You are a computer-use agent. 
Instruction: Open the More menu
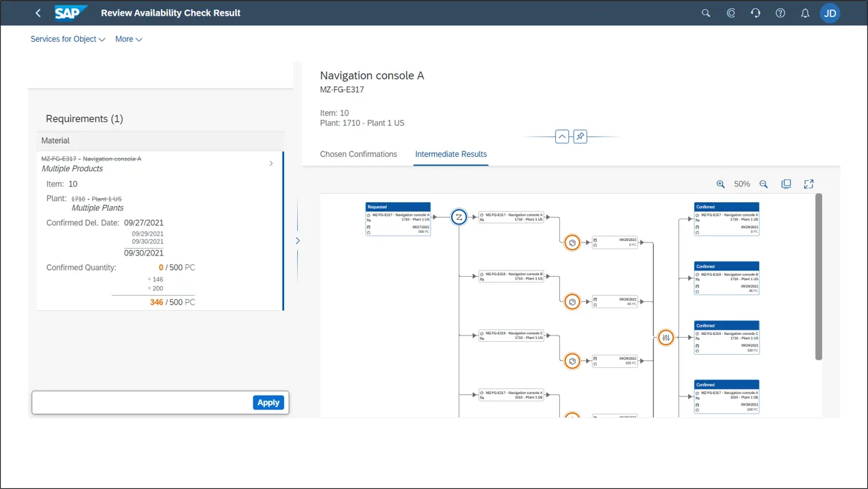tap(129, 39)
